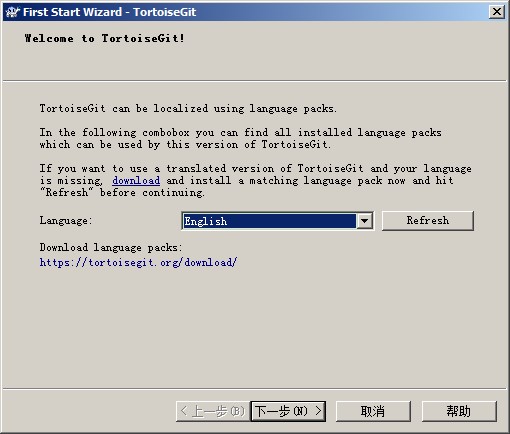Image resolution: width=510 pixels, height=434 pixels.
Task: Expand the Language dropdown arrow
Action: 364,221
